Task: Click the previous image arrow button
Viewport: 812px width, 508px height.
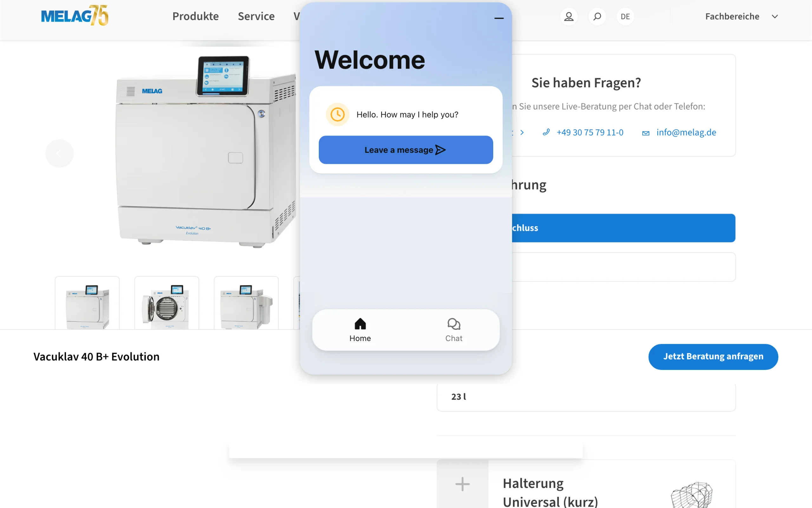Action: [x=59, y=154]
